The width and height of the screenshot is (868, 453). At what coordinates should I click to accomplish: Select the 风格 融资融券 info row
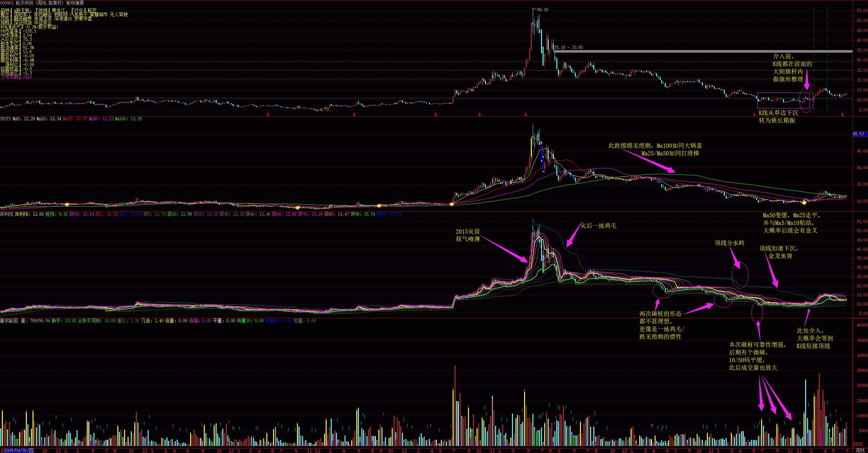(x=46, y=19)
